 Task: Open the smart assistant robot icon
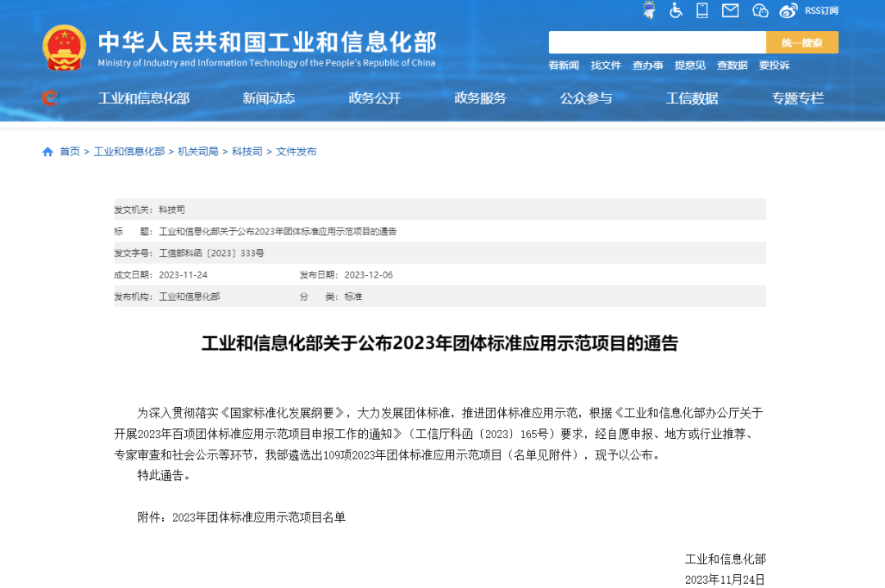pos(648,11)
